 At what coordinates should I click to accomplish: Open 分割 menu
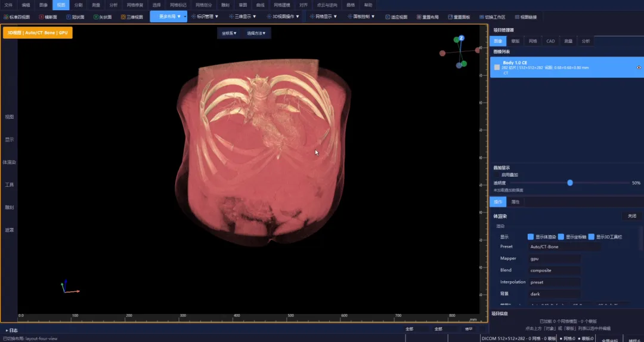[x=79, y=5]
